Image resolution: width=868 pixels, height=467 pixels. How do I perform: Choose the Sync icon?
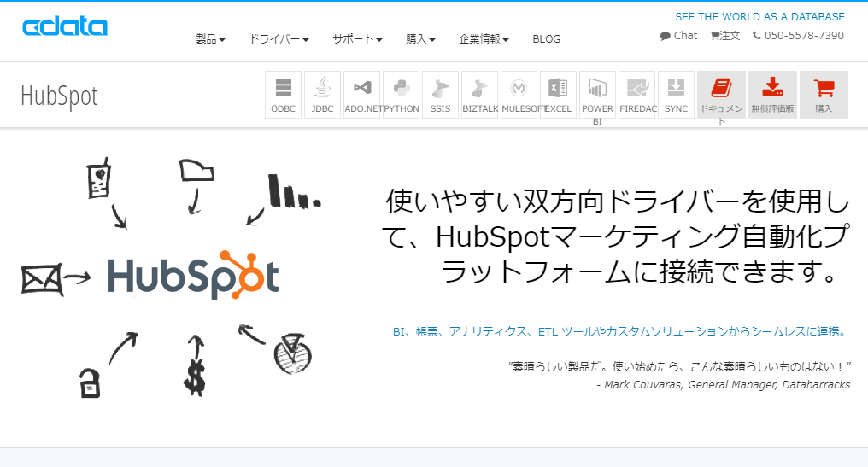[x=676, y=95]
